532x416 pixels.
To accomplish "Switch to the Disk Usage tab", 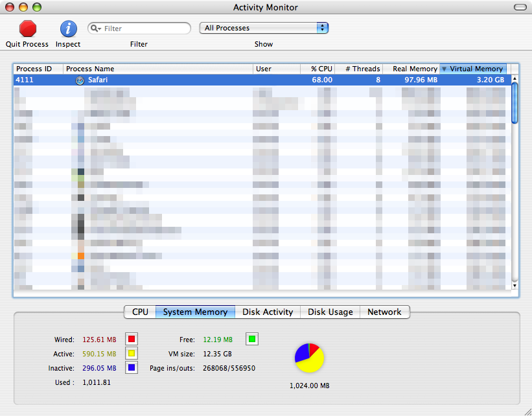I will (x=330, y=312).
